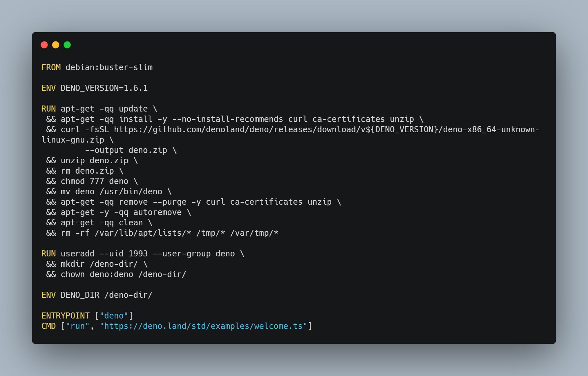This screenshot has width=588, height=376.
Task: Click the unzip deno.zip line
Action: pos(94,161)
